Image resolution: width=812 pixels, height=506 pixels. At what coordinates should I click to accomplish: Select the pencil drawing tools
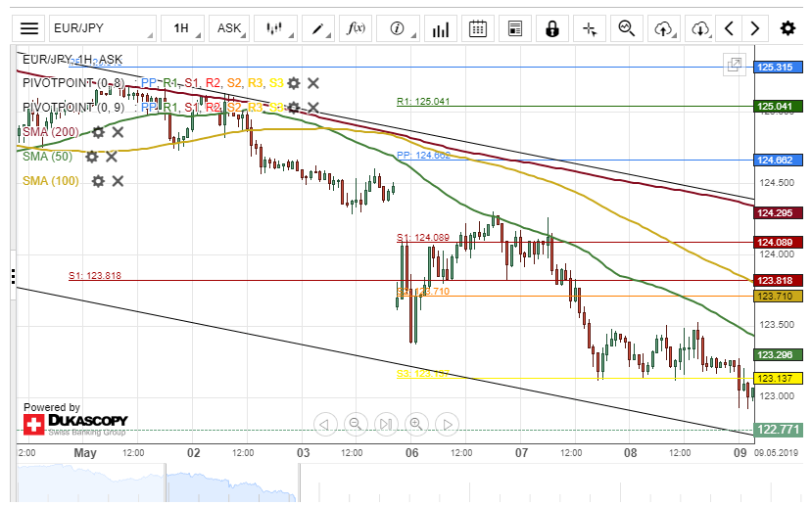point(318,28)
